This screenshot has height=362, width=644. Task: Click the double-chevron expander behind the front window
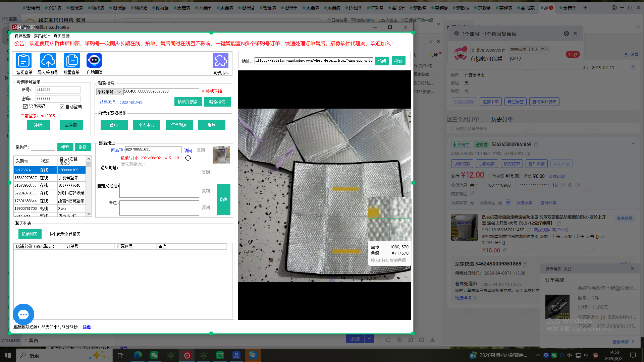click(431, 41)
